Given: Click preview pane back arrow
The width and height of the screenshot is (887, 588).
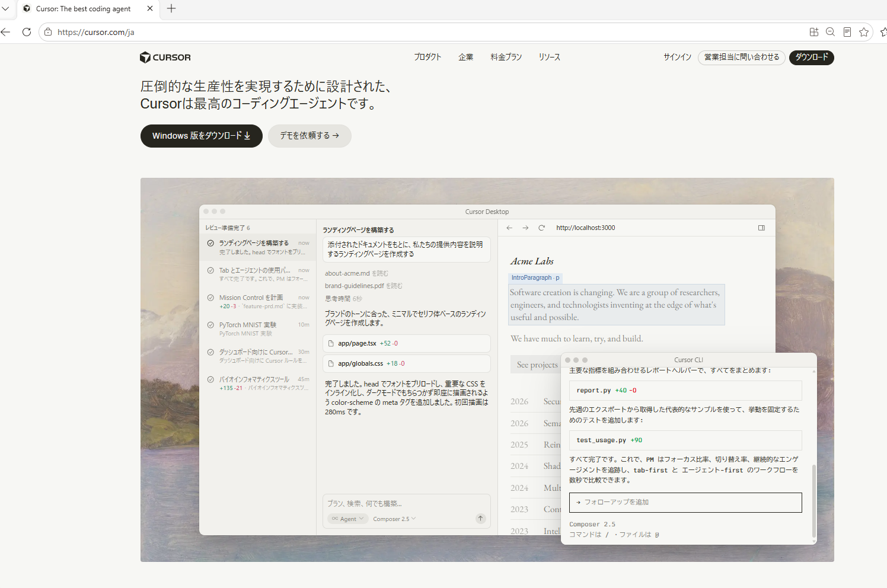Looking at the screenshot, I should (x=509, y=228).
